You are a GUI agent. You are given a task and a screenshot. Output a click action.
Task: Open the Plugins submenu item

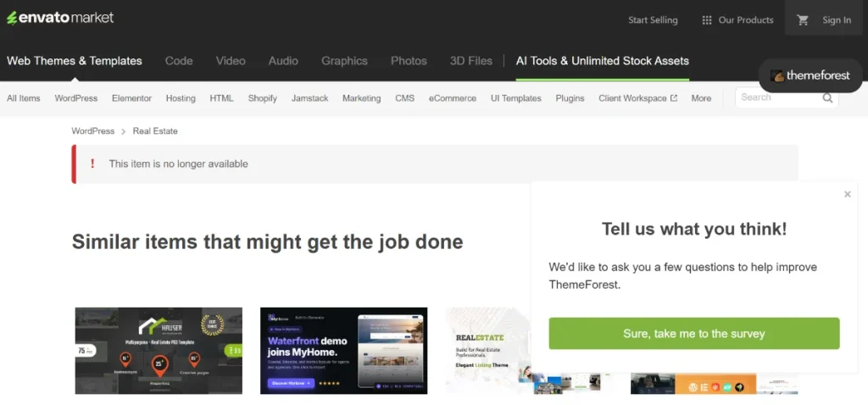pyautogui.click(x=570, y=98)
